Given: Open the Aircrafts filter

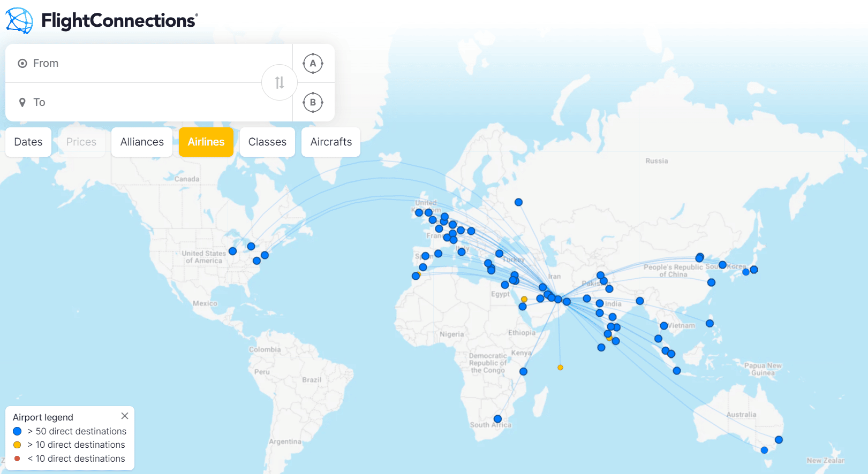Looking at the screenshot, I should click(x=331, y=142).
